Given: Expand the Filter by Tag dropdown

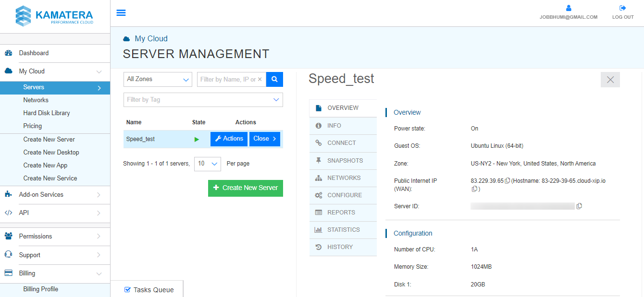Looking at the screenshot, I should (203, 99).
